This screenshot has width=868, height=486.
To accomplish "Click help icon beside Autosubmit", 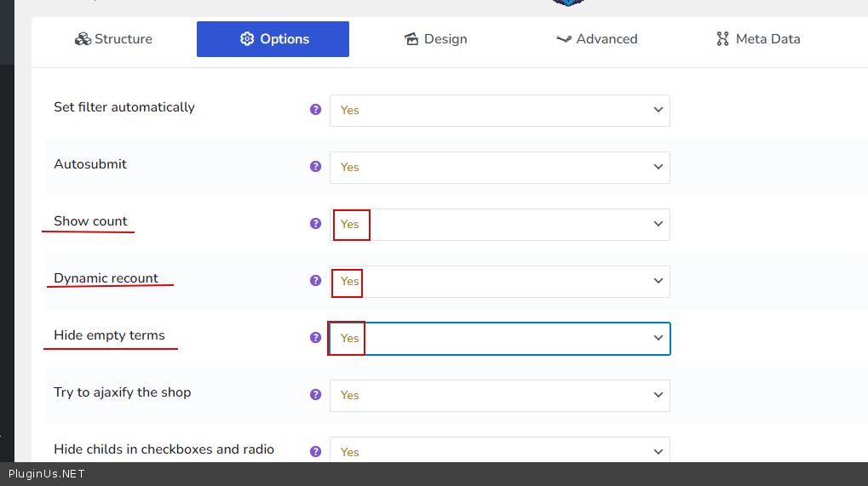I will pyautogui.click(x=315, y=167).
